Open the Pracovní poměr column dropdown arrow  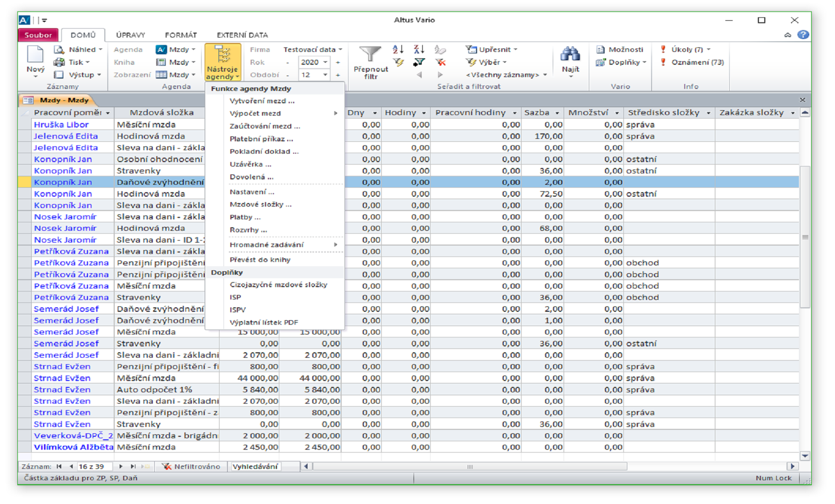(108, 113)
